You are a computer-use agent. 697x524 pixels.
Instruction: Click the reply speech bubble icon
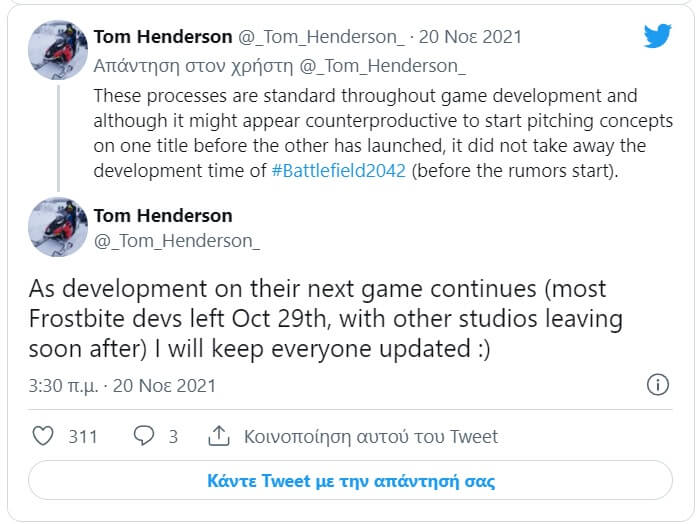tap(144, 436)
